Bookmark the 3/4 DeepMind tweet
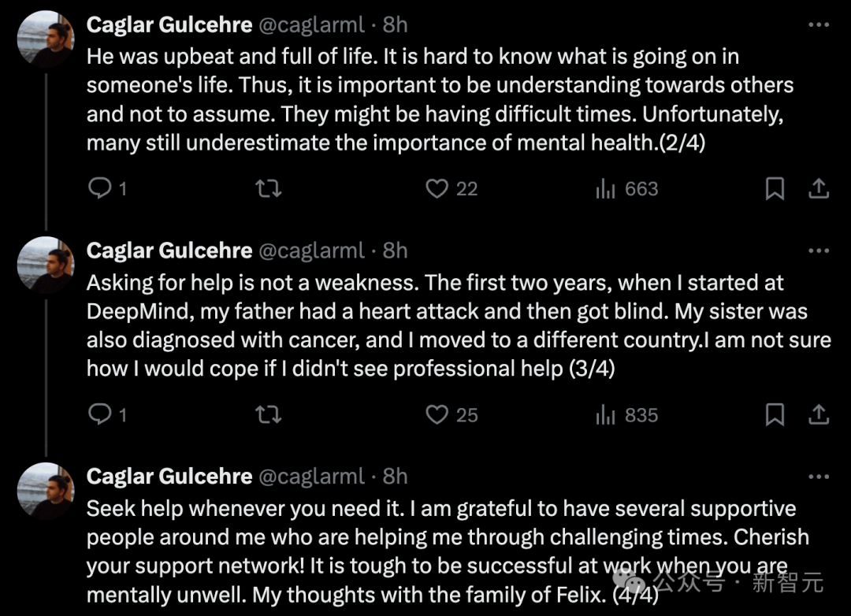The width and height of the screenshot is (851, 616). [x=775, y=415]
